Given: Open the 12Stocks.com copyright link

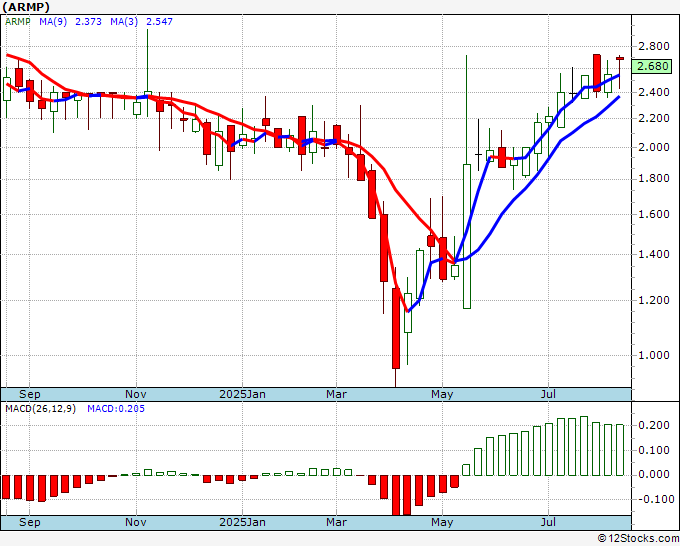Looking at the screenshot, I should (x=638, y=539).
